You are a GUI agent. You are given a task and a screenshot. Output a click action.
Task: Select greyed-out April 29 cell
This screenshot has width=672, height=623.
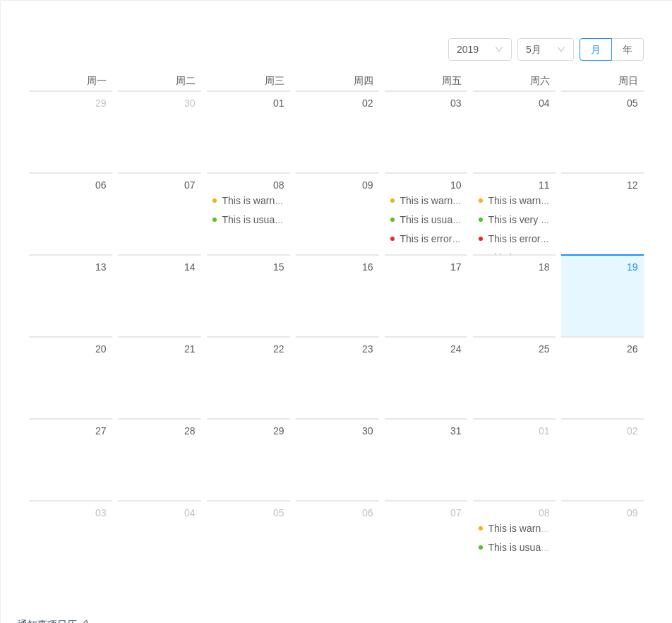coord(71,131)
